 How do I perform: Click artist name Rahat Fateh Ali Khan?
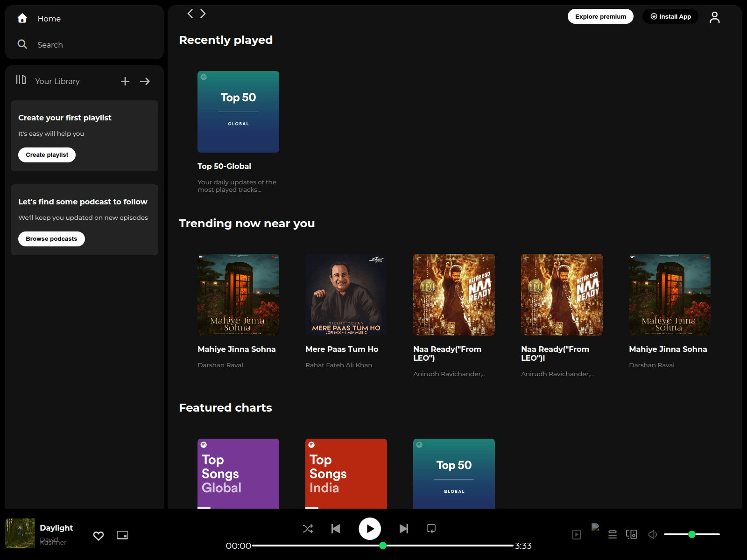[338, 365]
